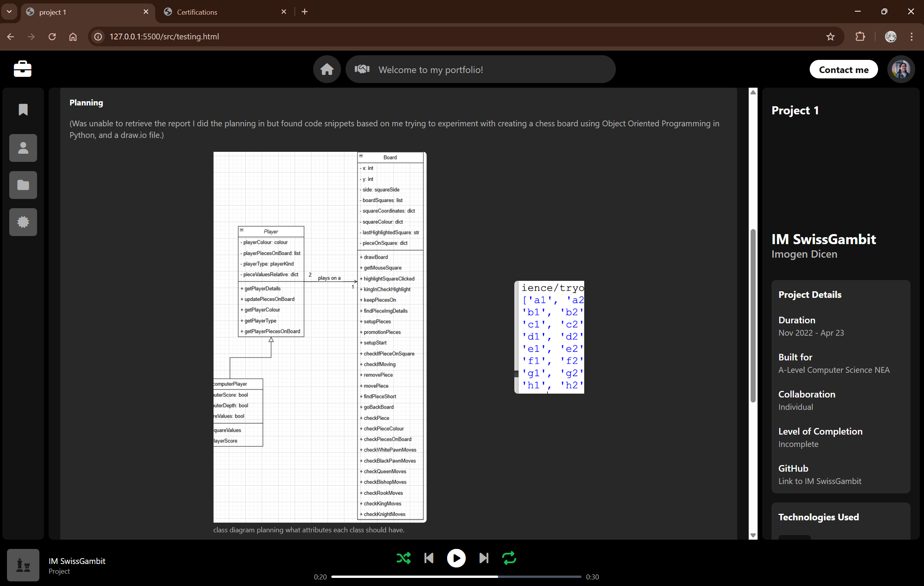Switch to the Certifications browser tab
Screen dimensions: 924x586
click(225, 12)
